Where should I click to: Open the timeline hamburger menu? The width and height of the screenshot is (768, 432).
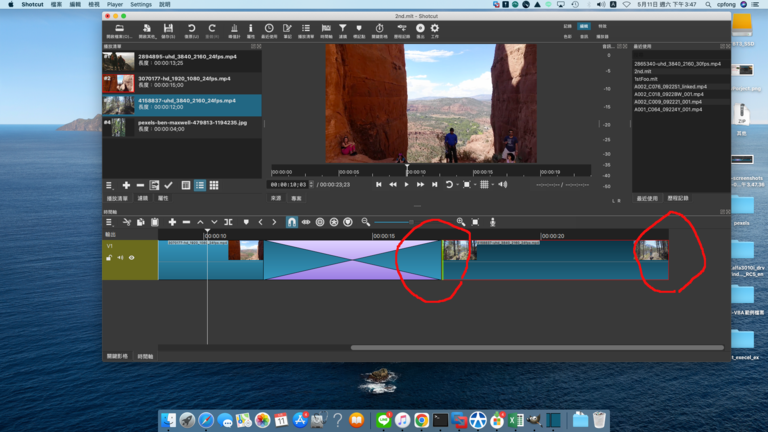[110, 222]
